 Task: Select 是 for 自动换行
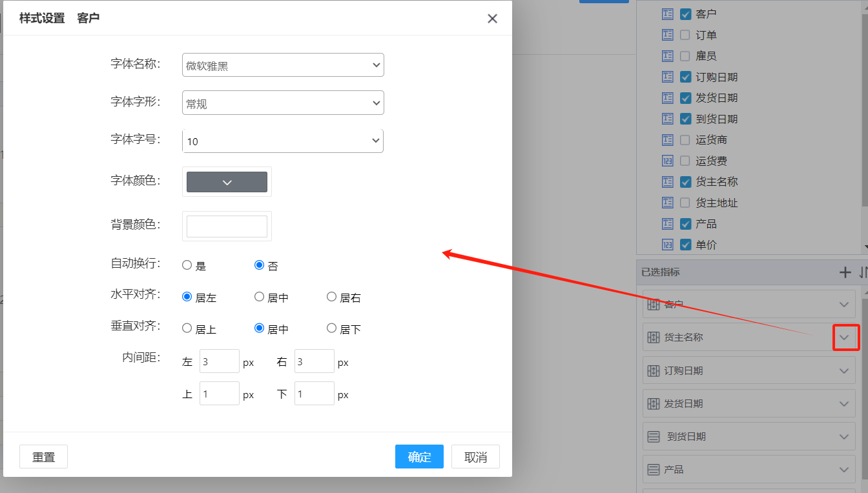tap(187, 265)
